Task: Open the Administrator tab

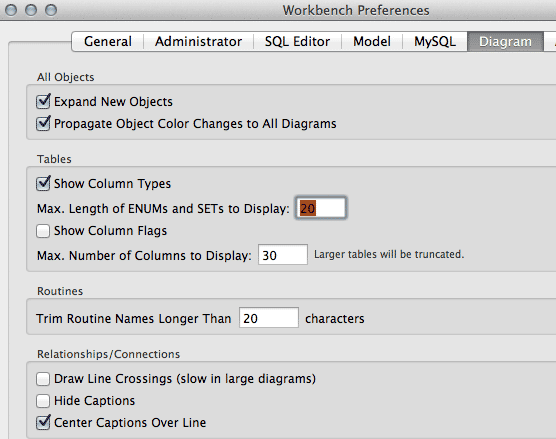Action: 199,41
